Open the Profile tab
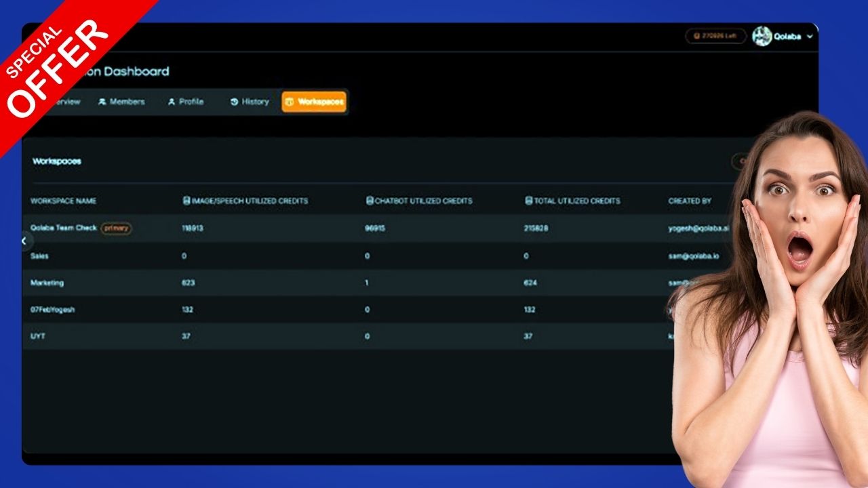The width and height of the screenshot is (868, 488). pos(185,102)
